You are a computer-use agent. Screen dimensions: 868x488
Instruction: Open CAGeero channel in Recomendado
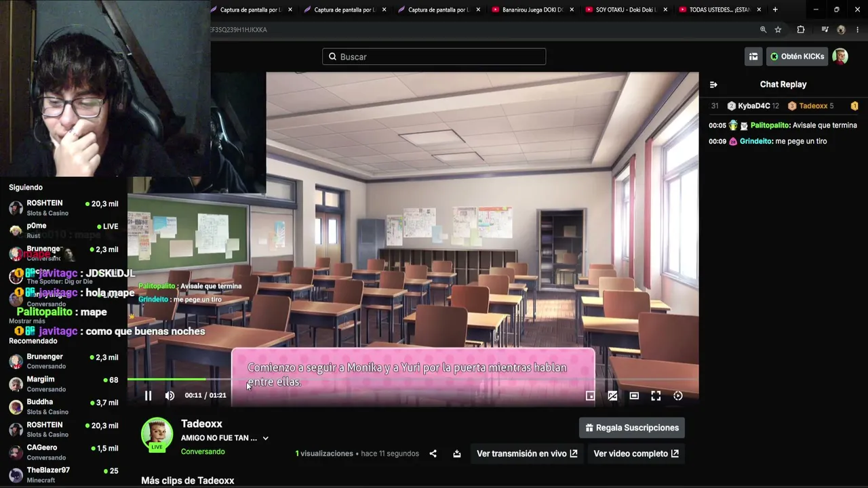pyautogui.click(x=64, y=452)
